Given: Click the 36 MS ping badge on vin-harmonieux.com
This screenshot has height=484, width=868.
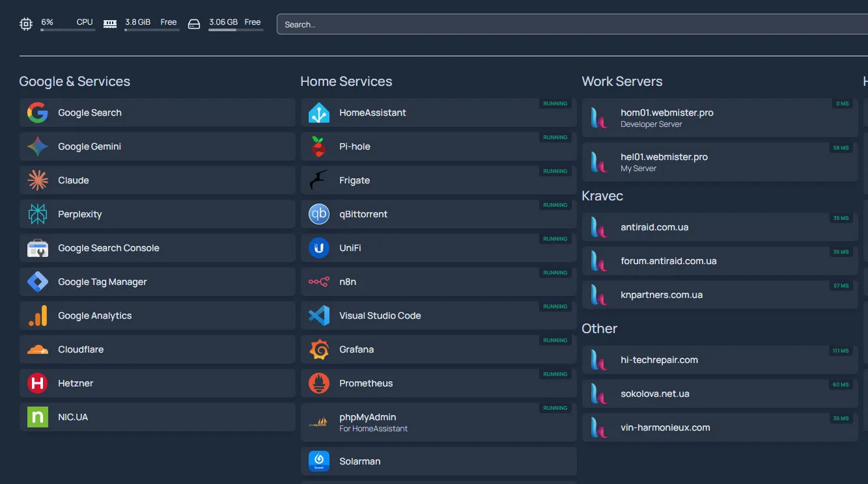Looking at the screenshot, I should click(841, 418).
